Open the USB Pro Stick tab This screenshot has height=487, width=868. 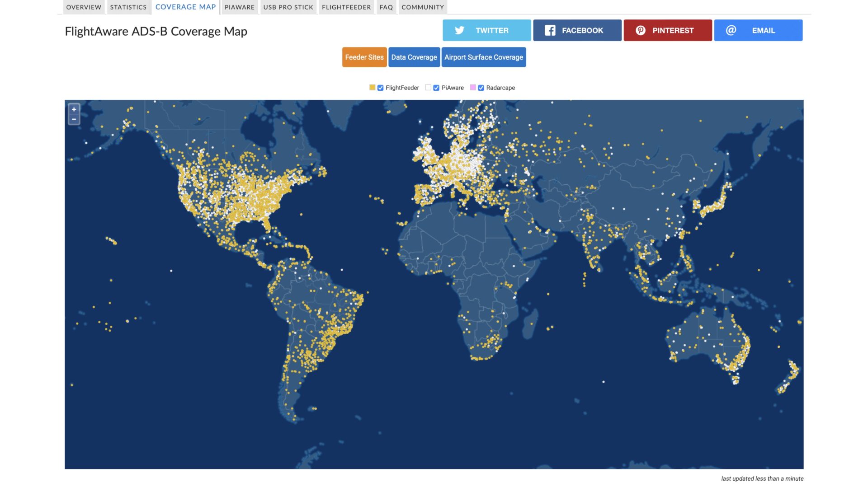pyautogui.click(x=288, y=7)
